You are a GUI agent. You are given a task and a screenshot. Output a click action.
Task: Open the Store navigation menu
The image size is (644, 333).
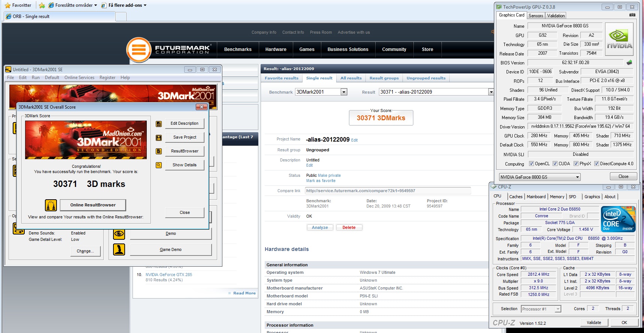[428, 49]
